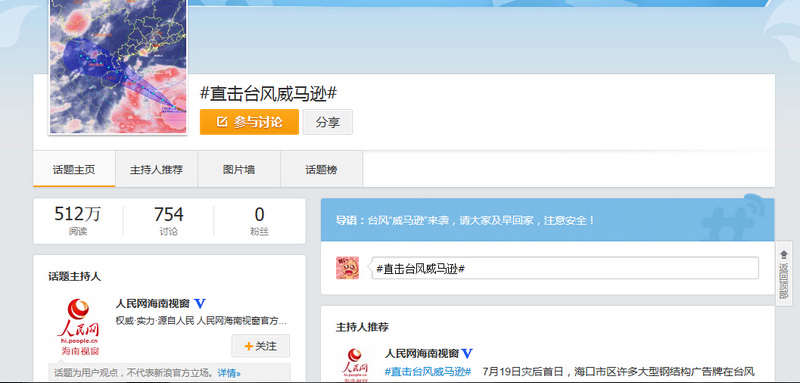Click the 话题主持人 section heading

pos(74,276)
